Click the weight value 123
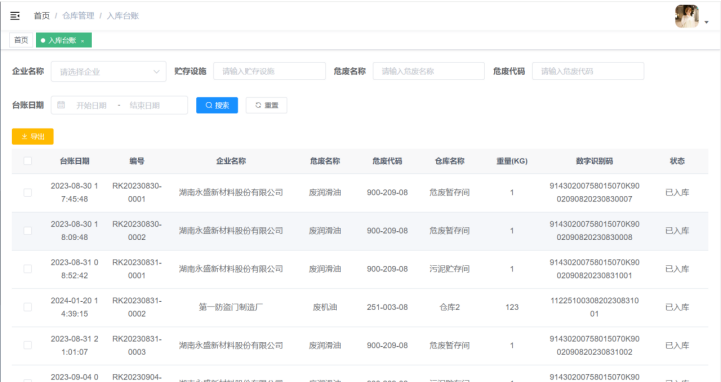The width and height of the screenshot is (721, 382). coord(512,307)
